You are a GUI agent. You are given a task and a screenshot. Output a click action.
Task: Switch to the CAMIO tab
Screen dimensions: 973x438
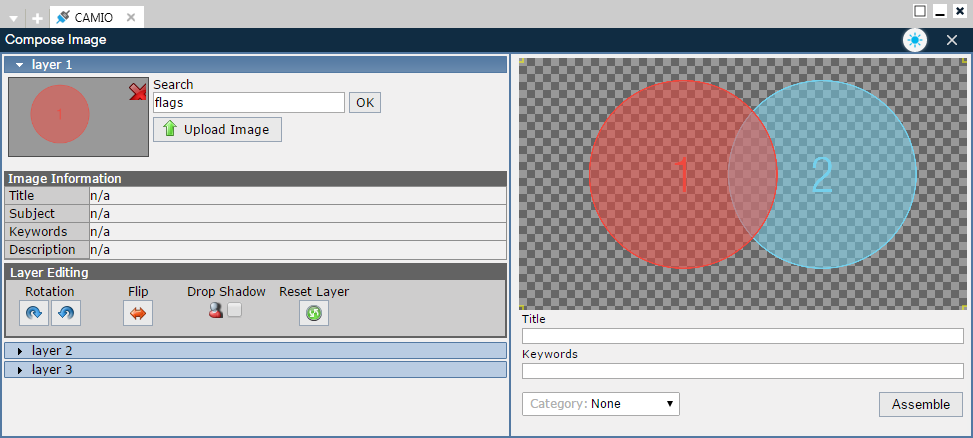pyautogui.click(x=96, y=17)
